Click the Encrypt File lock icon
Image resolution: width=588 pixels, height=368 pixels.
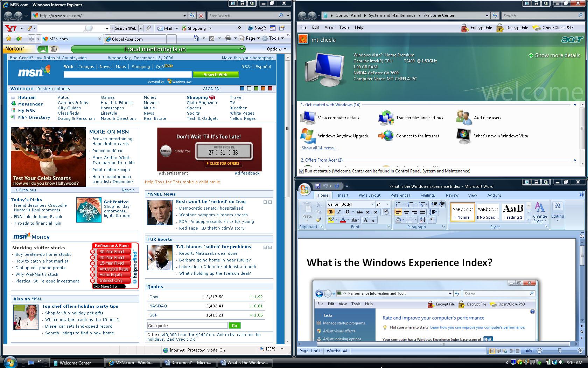464,28
